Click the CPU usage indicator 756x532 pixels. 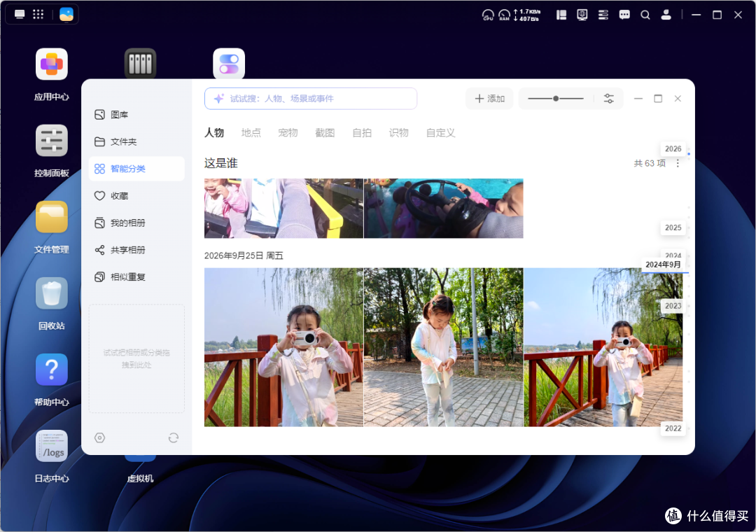point(488,15)
